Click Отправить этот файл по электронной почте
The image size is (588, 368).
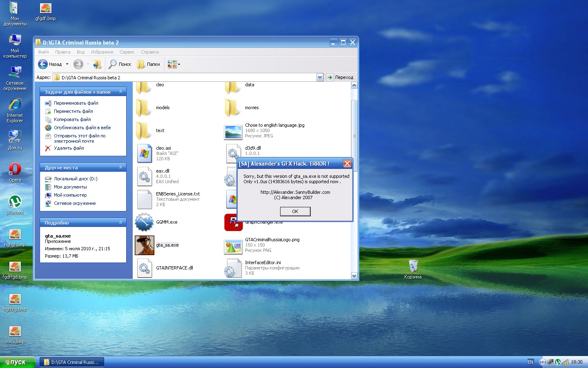[80, 138]
